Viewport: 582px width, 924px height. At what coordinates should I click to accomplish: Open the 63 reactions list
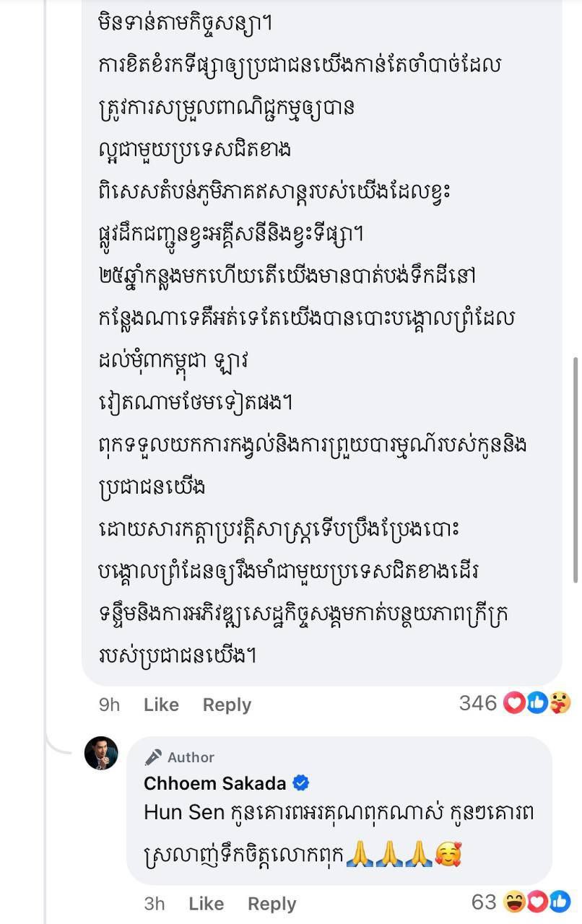pyautogui.click(x=484, y=902)
